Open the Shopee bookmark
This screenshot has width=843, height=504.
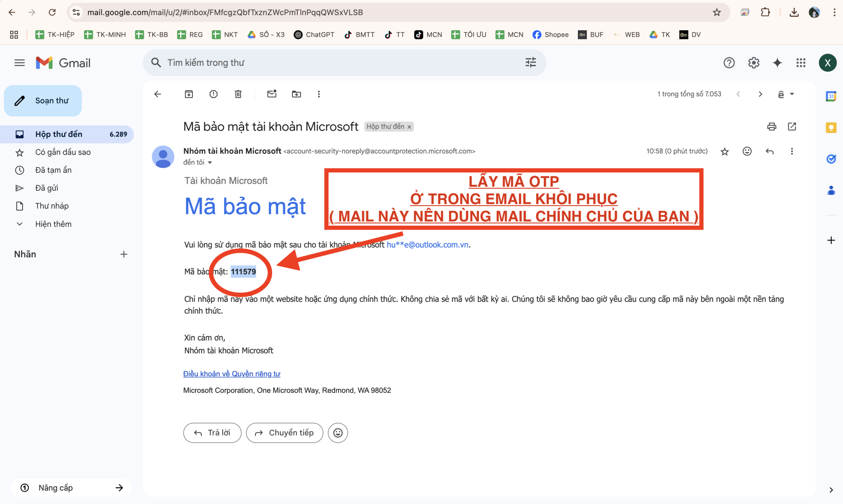[550, 35]
